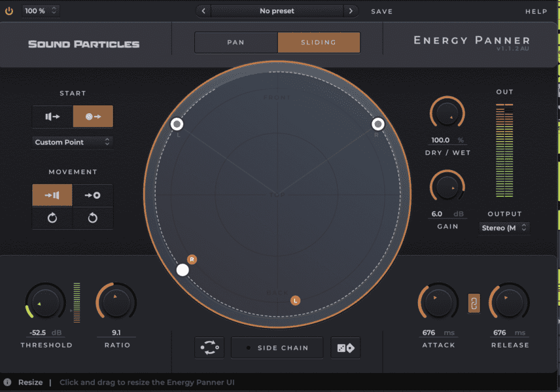Click the RATIO label
Viewport: 560px width, 392px height.
point(117,345)
